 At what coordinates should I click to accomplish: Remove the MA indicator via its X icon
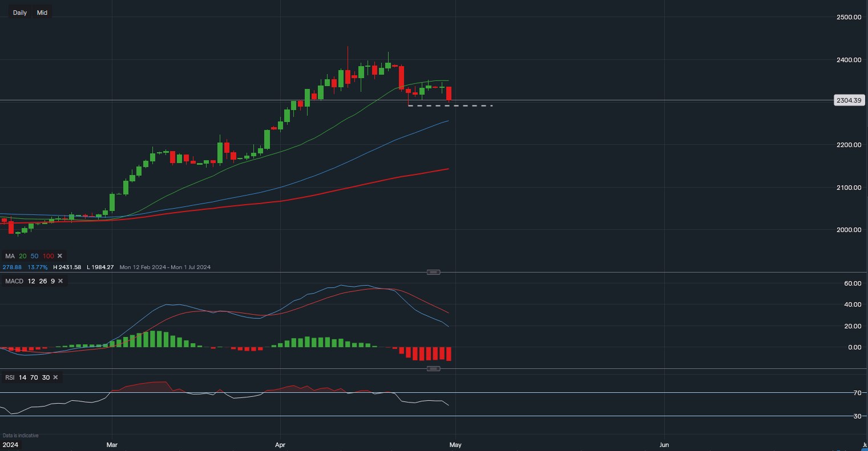(x=60, y=256)
